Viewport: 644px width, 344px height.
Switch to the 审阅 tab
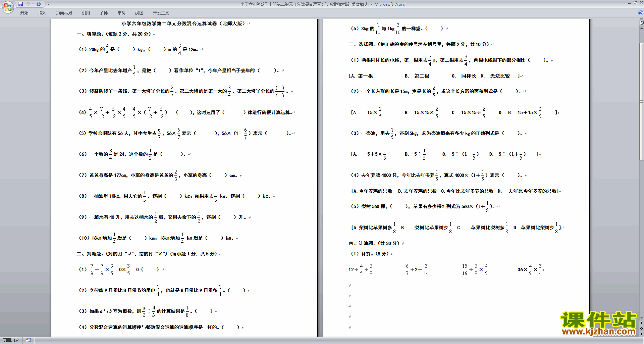[121, 13]
